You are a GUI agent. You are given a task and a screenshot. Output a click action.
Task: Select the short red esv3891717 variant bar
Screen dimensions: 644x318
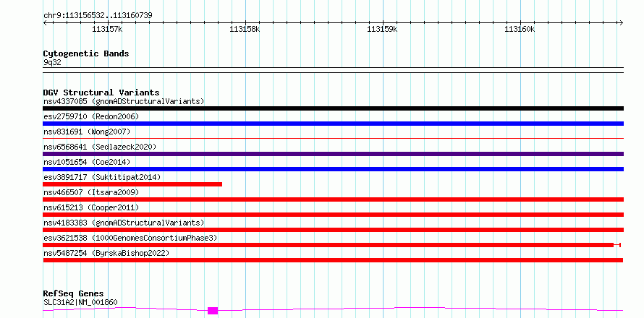tap(132, 184)
